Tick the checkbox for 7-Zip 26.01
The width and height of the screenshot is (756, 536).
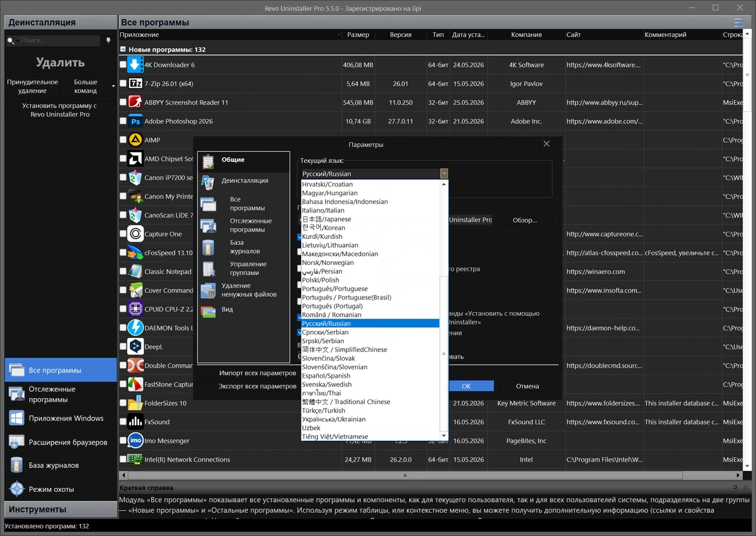click(x=123, y=84)
